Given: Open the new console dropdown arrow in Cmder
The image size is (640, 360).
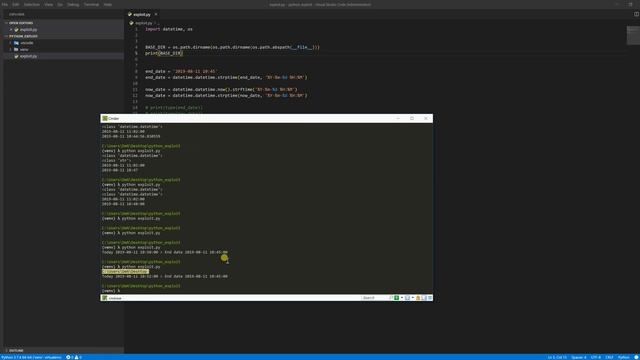Looking at the screenshot, I should point(402,298).
